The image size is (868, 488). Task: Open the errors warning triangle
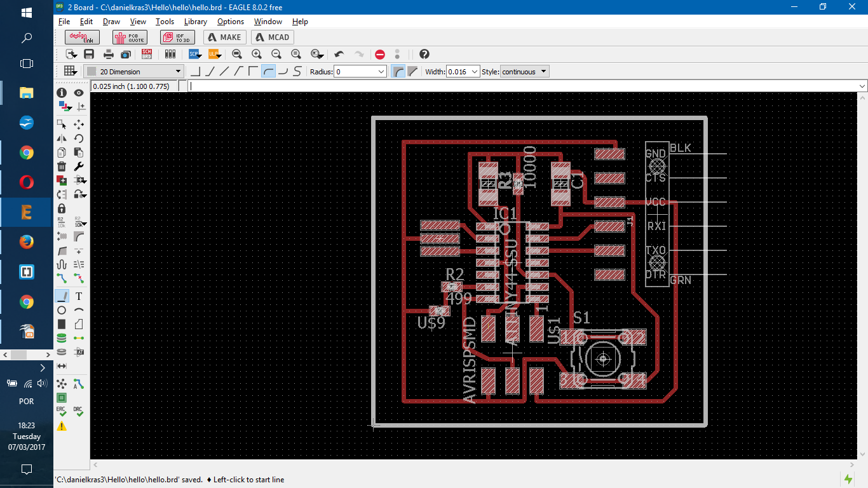point(62,426)
